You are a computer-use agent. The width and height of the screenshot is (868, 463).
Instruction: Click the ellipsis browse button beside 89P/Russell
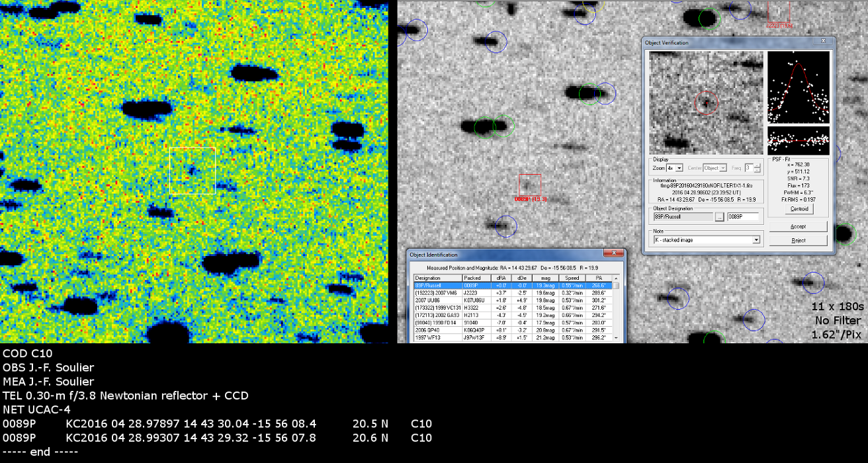[x=718, y=216]
